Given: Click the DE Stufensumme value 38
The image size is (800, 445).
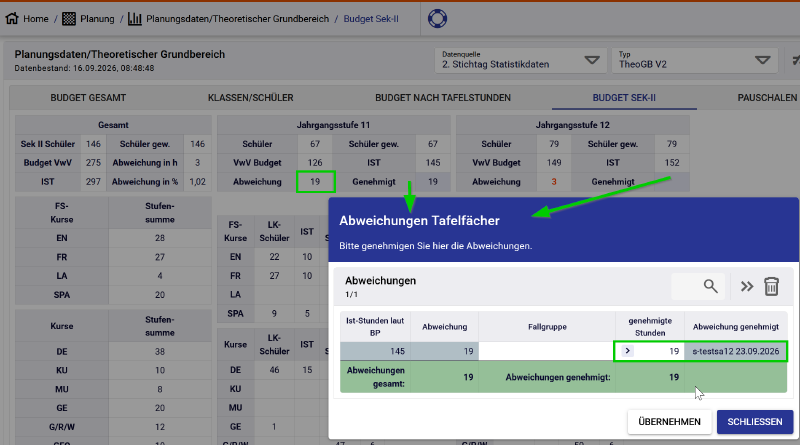Looking at the screenshot, I should pos(160,352).
